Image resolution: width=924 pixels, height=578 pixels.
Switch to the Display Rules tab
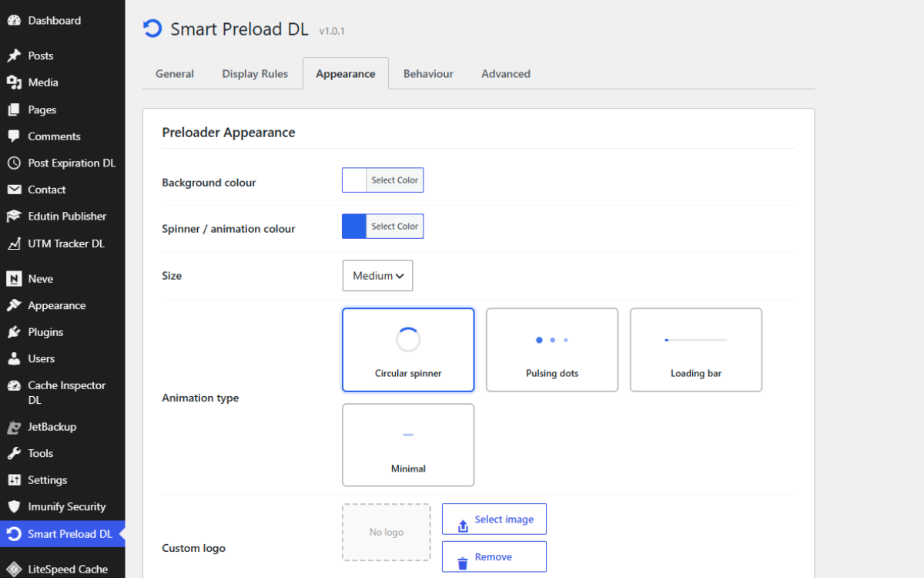coord(255,74)
